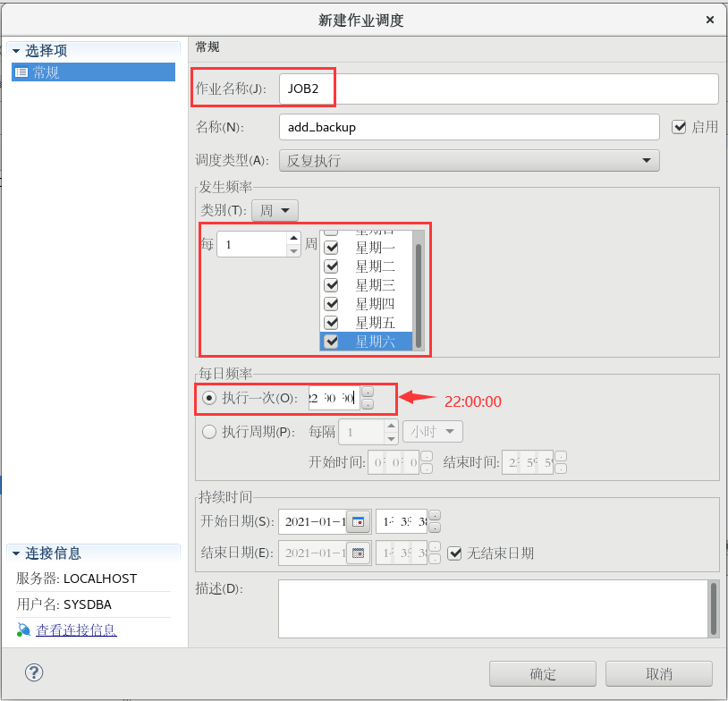728x701 pixels.
Task: Select 常规 in options list
Action: coord(93,72)
